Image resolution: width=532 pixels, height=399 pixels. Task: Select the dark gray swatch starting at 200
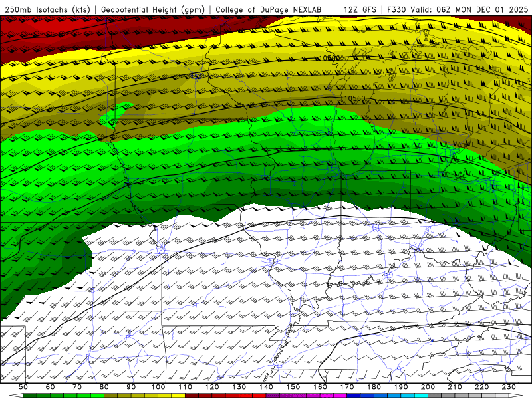435,396
